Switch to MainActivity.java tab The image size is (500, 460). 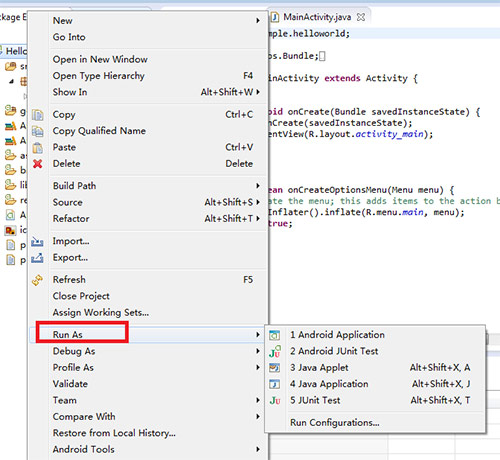pos(317,17)
